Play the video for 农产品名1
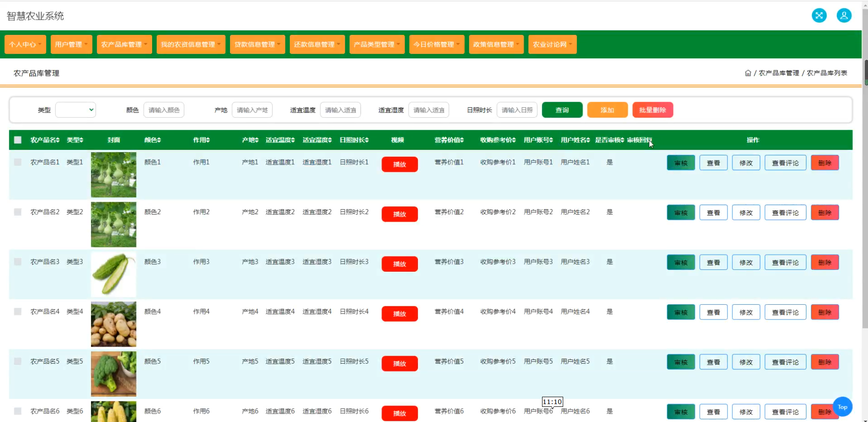The width and height of the screenshot is (868, 422). click(x=400, y=164)
